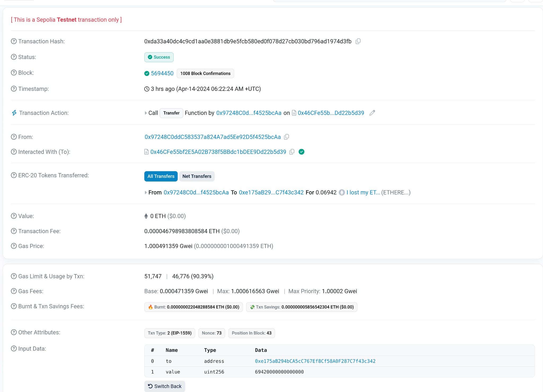Viewport: 543px width, 392px height.
Task: Copy the From address
Action: (x=286, y=137)
